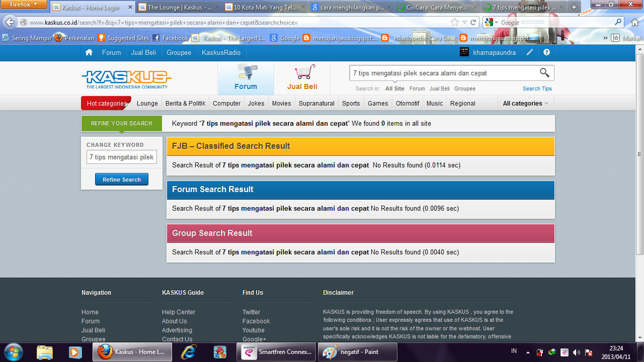Image resolution: width=644 pixels, height=362 pixels.
Task: Close The Lounge tab
Action: click(x=217, y=8)
